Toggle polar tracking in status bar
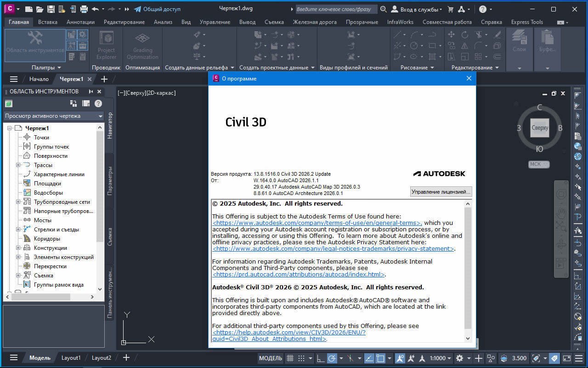This screenshot has width=588, height=368. (332, 358)
